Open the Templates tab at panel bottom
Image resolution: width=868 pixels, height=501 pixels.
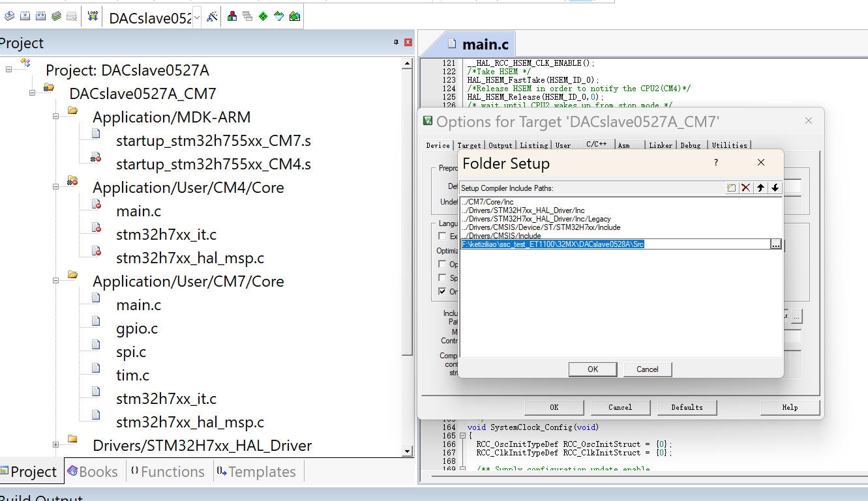tap(256, 472)
